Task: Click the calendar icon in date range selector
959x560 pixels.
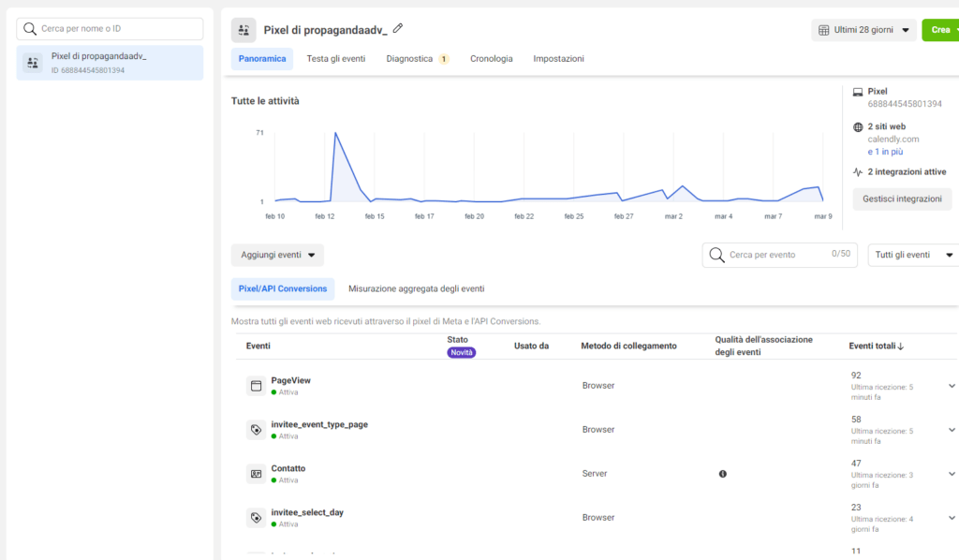Action: 824,30
